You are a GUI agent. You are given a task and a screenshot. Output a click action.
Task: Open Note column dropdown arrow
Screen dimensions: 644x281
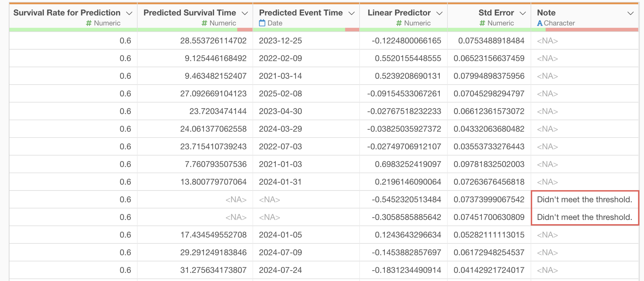[631, 13]
